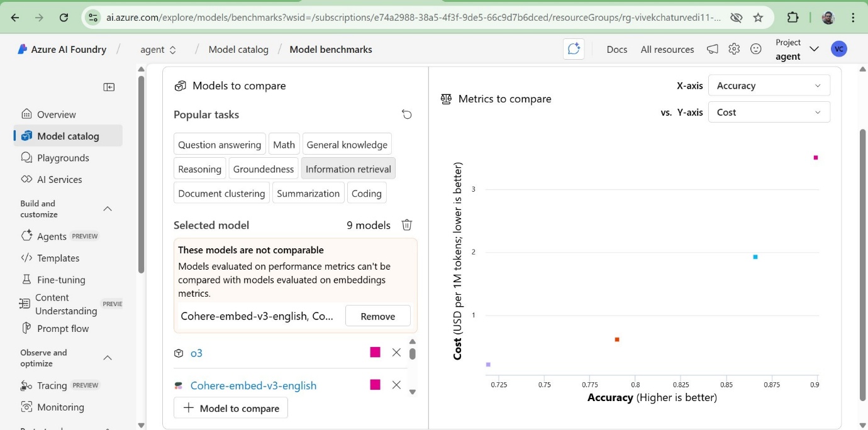Click the orange data point on chart
Screen dimensions: 868x430
point(617,339)
